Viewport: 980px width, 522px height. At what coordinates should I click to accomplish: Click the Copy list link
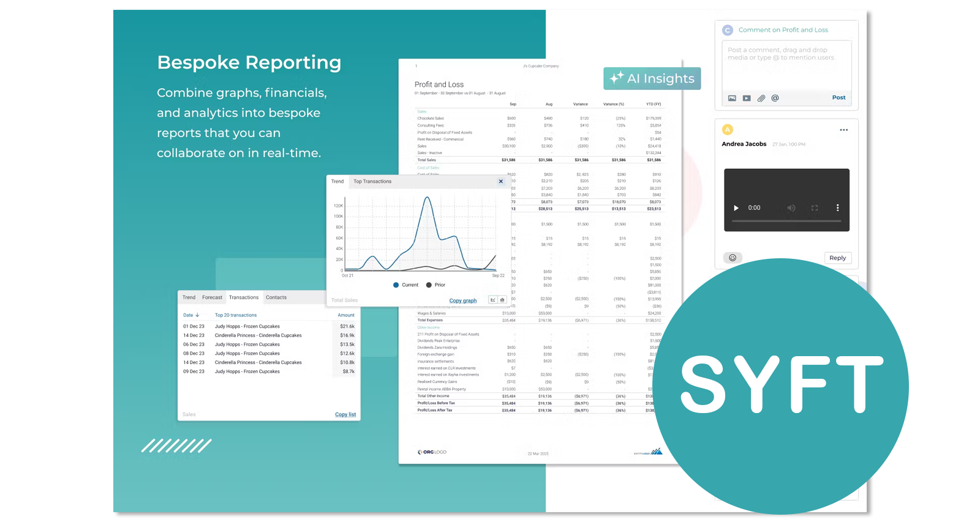[345, 414]
